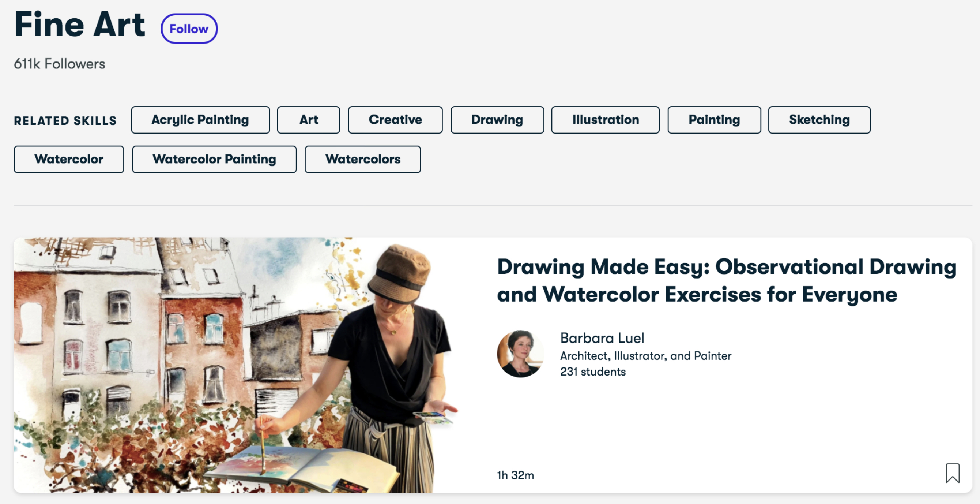This screenshot has height=504, width=980.
Task: Click the Fine Art page heading
Action: (x=80, y=25)
